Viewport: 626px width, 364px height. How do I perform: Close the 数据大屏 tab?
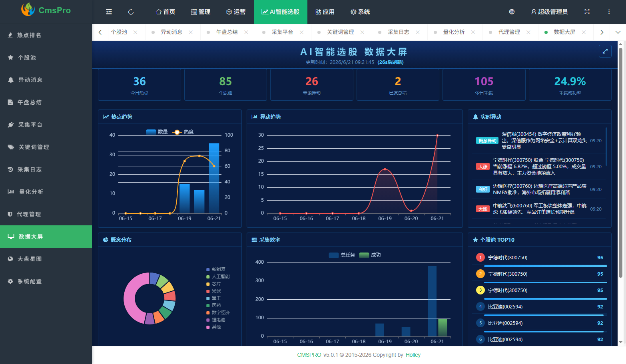pos(584,32)
